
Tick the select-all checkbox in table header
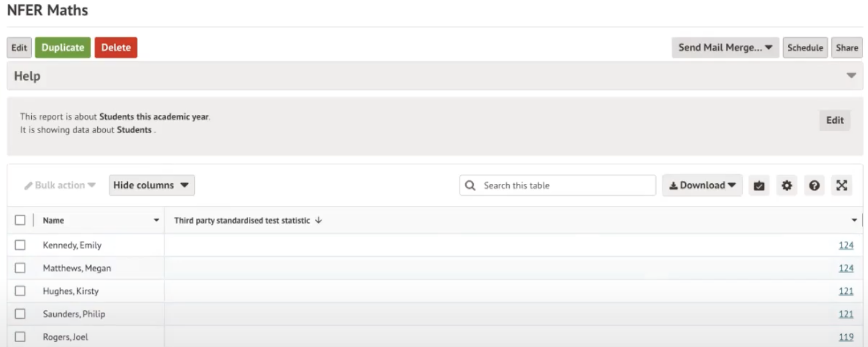pos(20,221)
